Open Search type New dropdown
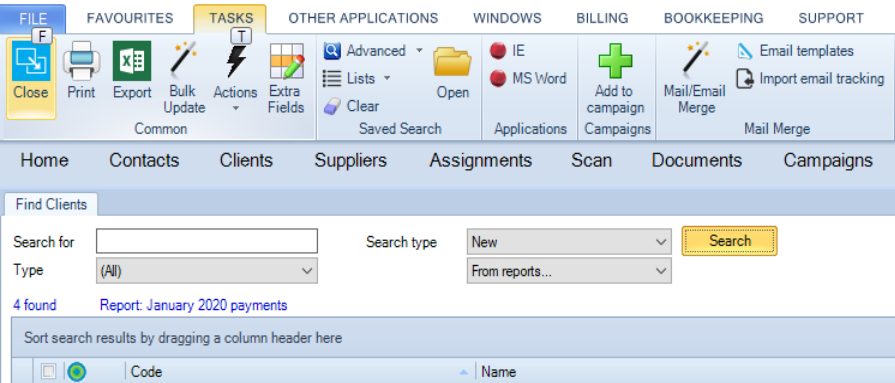Viewport: 895px width, 383px height. (x=569, y=241)
